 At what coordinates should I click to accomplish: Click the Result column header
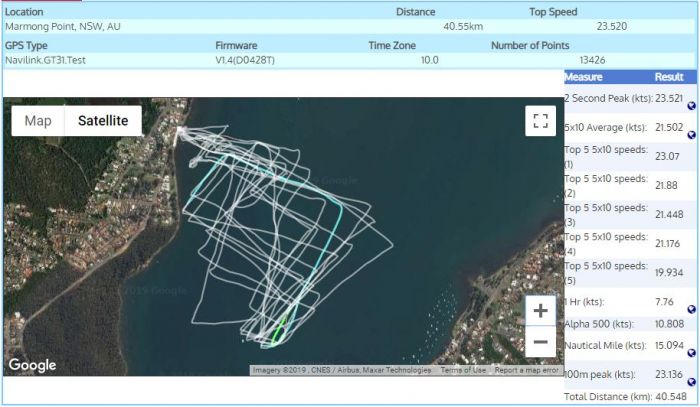[668, 77]
